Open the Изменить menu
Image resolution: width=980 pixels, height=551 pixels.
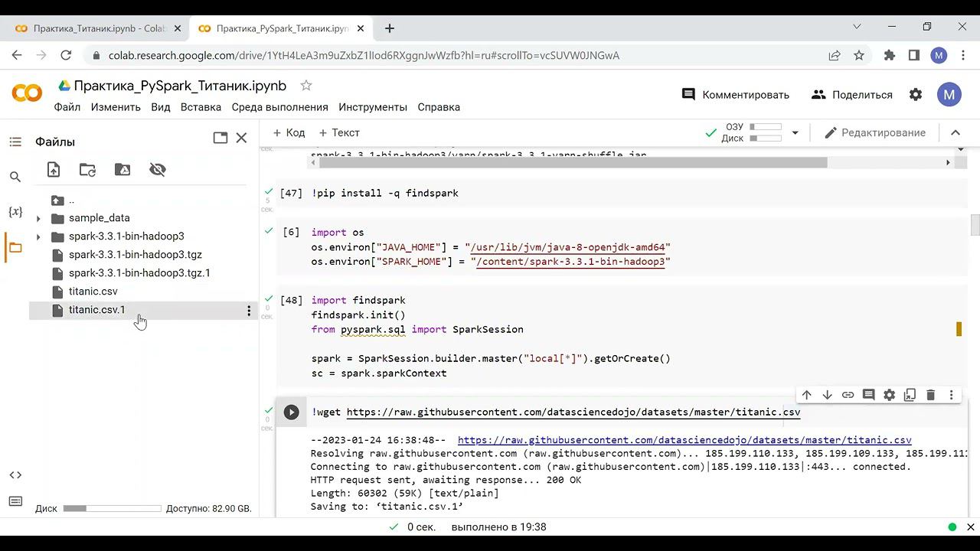point(116,107)
